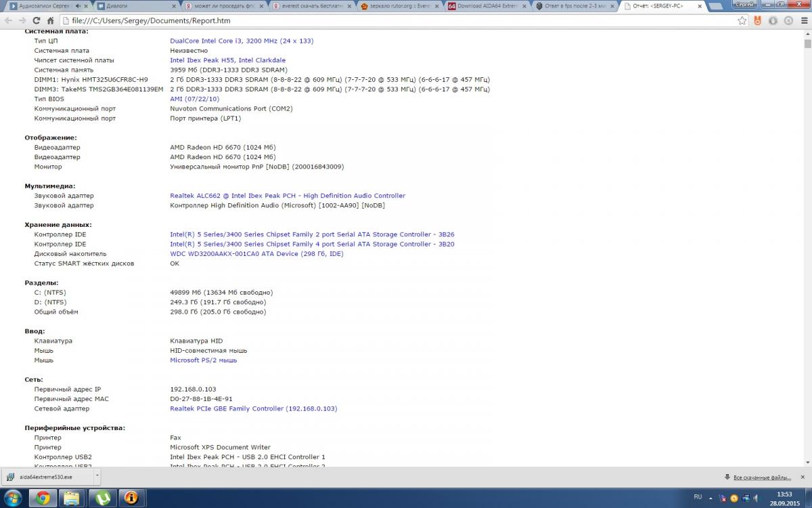The height and width of the screenshot is (508, 812).
Task: Open the 'может ли проседать fps' tab
Action: coord(223,5)
